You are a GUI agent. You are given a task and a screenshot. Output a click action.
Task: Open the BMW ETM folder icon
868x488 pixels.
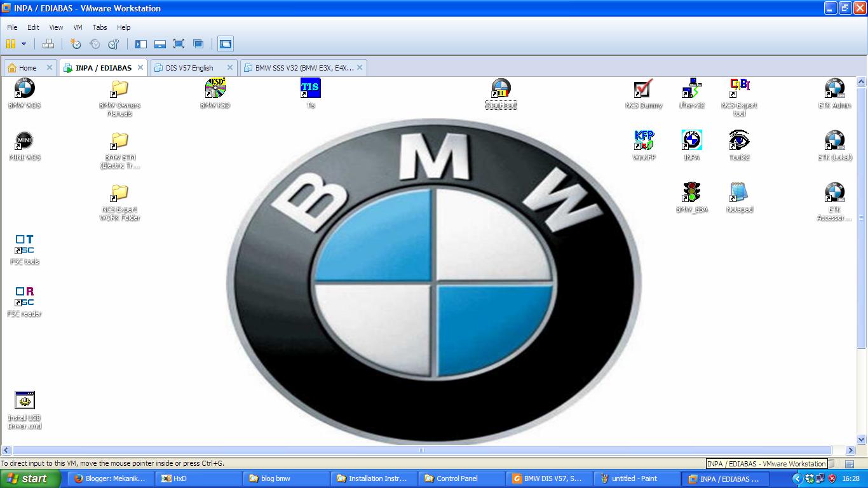pyautogui.click(x=119, y=150)
